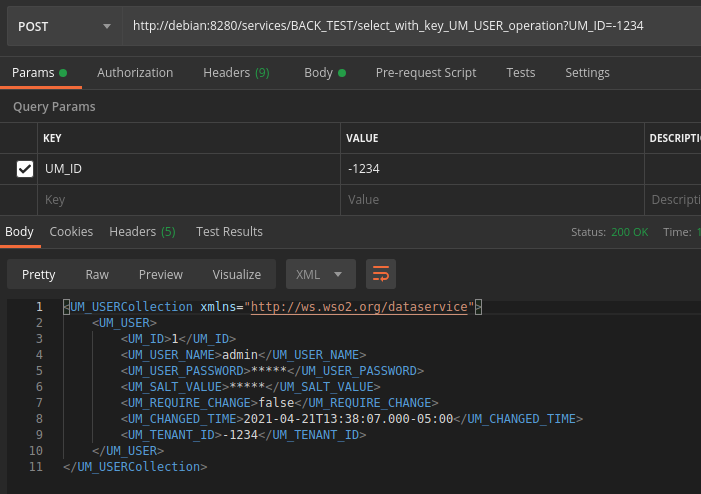This screenshot has width=701, height=494.
Task: Go to the Tests tab
Action: (520, 73)
